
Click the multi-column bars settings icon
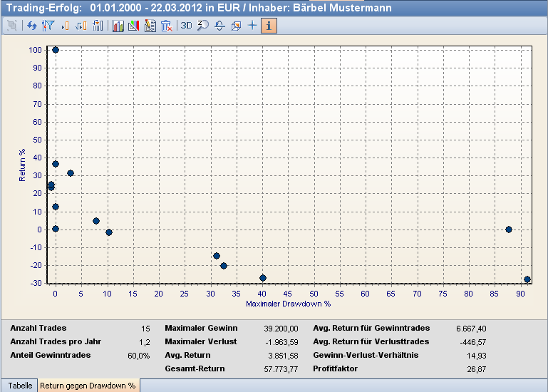coord(98,26)
